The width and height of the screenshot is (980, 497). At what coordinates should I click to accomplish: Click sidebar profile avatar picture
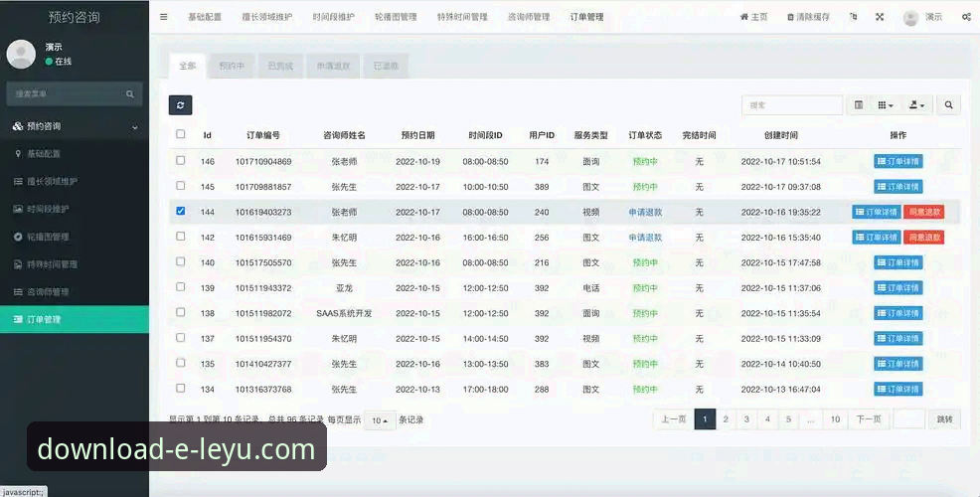coord(21,55)
